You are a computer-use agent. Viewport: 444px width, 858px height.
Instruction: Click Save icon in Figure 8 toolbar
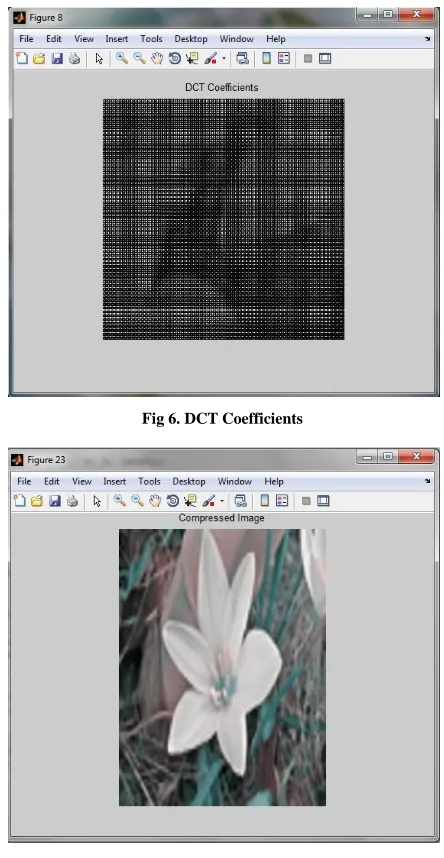(56, 59)
